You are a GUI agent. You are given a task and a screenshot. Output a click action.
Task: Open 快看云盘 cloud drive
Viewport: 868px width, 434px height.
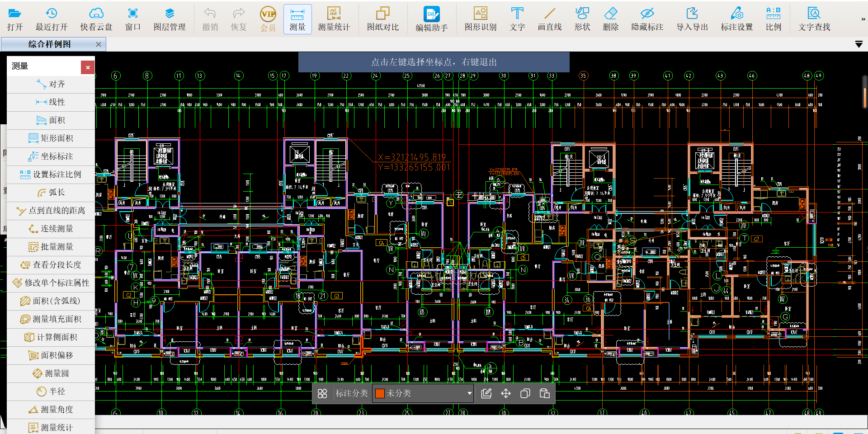96,19
